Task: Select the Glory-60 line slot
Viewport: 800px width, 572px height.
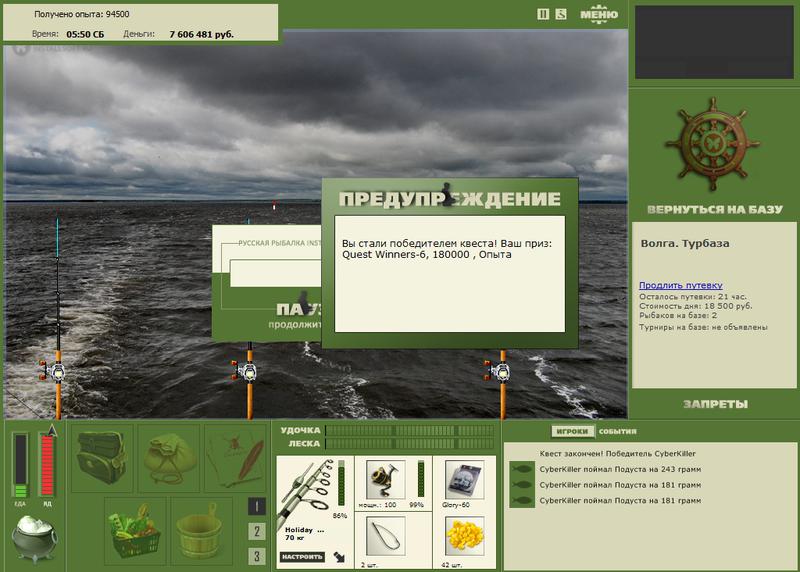Action: coord(464,480)
